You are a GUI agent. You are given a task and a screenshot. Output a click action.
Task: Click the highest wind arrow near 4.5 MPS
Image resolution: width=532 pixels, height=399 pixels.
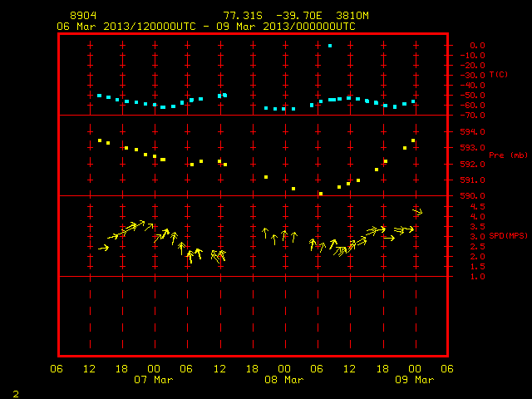(x=417, y=212)
